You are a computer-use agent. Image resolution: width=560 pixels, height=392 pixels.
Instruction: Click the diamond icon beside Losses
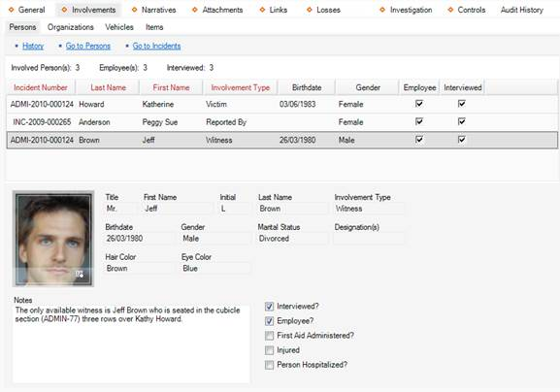310,10
